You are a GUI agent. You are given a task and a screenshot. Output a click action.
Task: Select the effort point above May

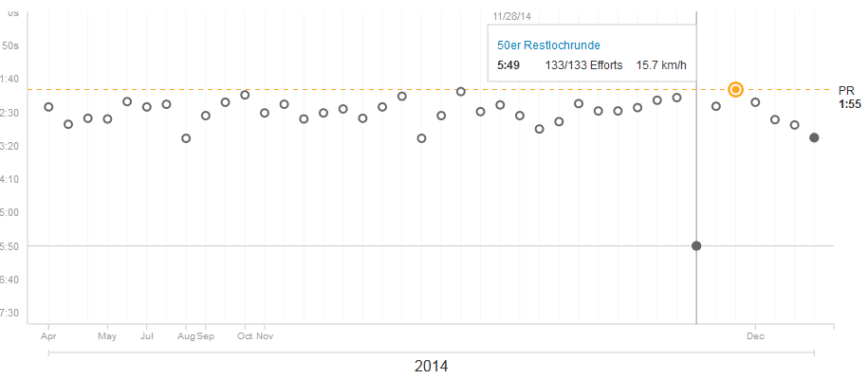click(107, 119)
